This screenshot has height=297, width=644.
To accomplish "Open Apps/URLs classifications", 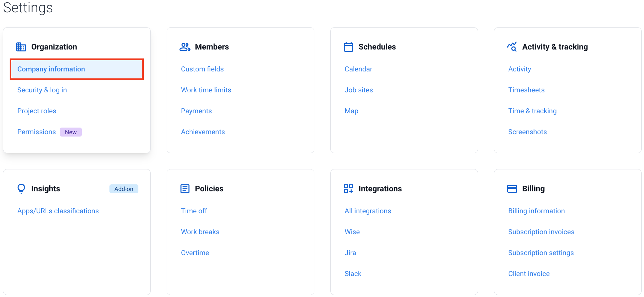I will click(x=58, y=211).
